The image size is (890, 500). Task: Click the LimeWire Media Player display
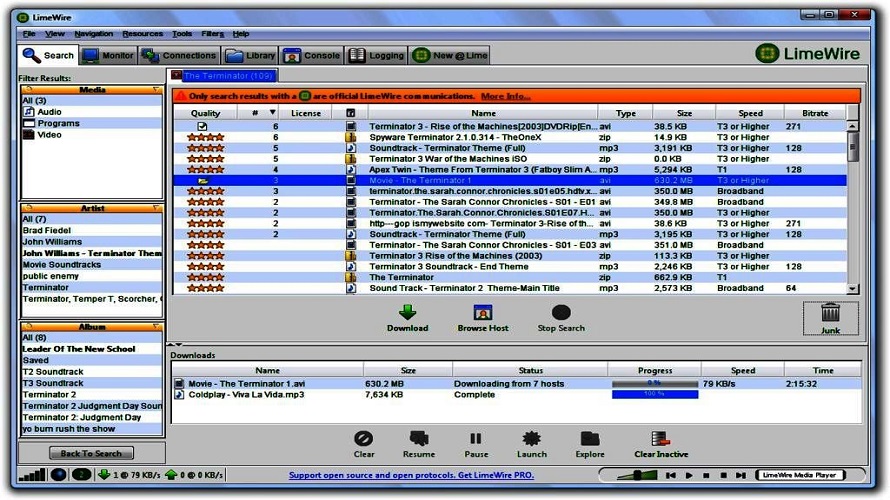click(x=800, y=475)
